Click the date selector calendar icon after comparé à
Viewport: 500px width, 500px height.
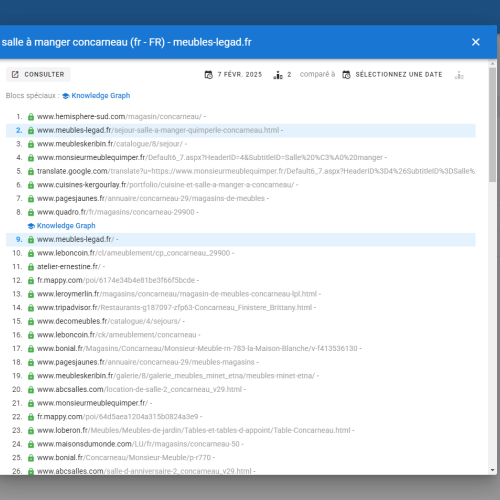347,75
